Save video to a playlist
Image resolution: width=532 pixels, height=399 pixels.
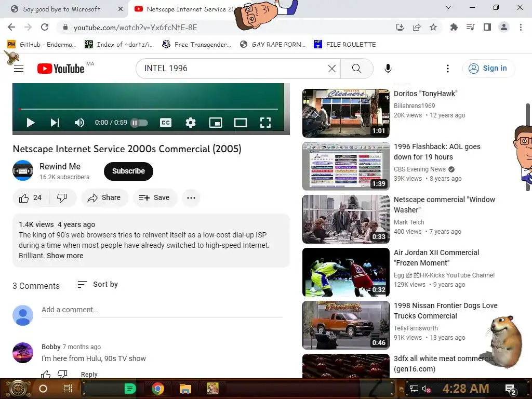point(155,198)
